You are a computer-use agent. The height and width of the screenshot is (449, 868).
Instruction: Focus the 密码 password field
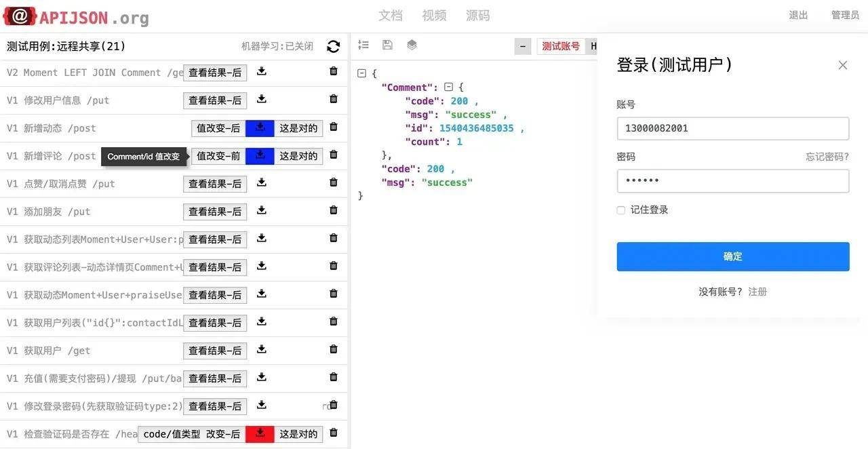(733, 181)
